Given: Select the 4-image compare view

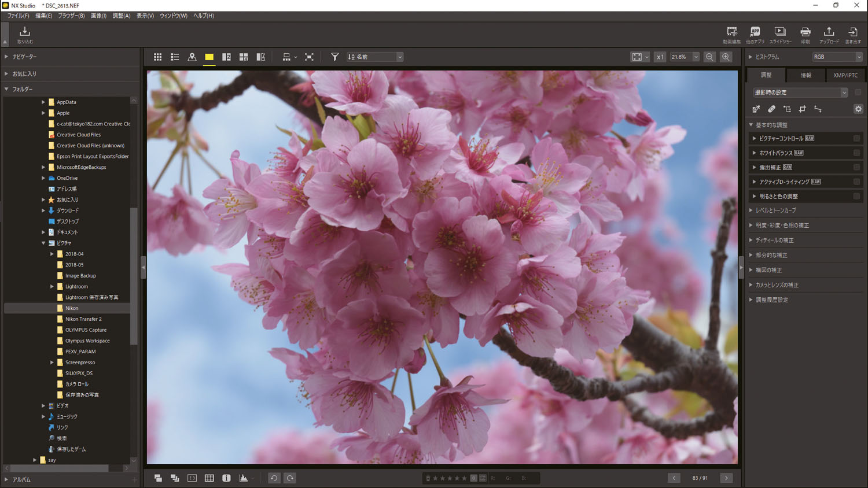Looking at the screenshot, I should point(244,57).
